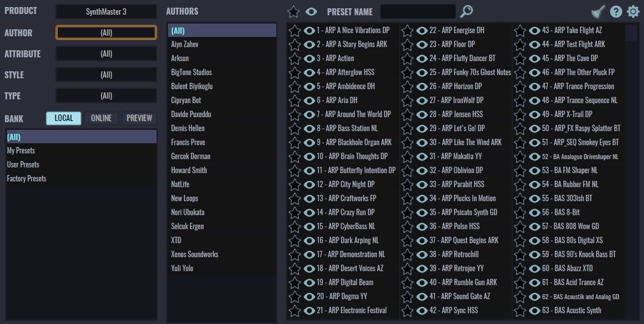Filter by author Arksun

222,59
